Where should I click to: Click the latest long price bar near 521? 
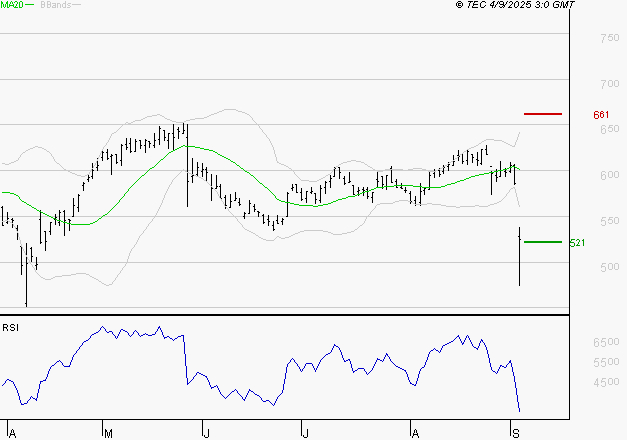click(519, 257)
